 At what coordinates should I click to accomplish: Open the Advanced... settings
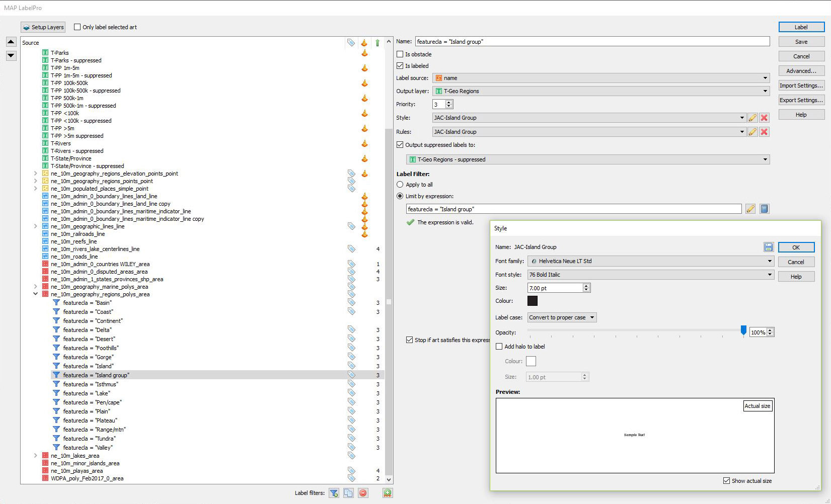click(801, 71)
